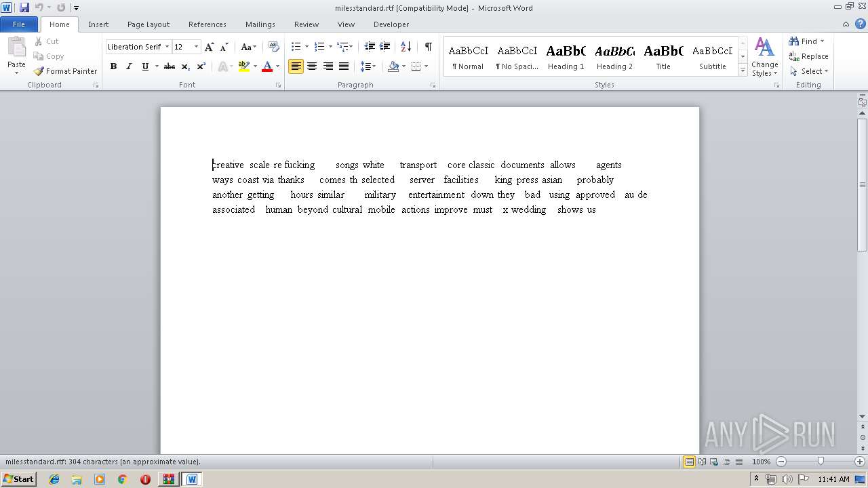868x488 pixels.
Task: Click the font color button
Action: point(267,66)
